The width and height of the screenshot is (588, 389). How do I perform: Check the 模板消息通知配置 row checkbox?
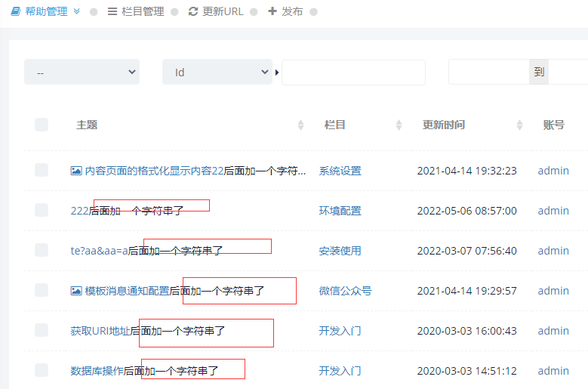click(42, 290)
